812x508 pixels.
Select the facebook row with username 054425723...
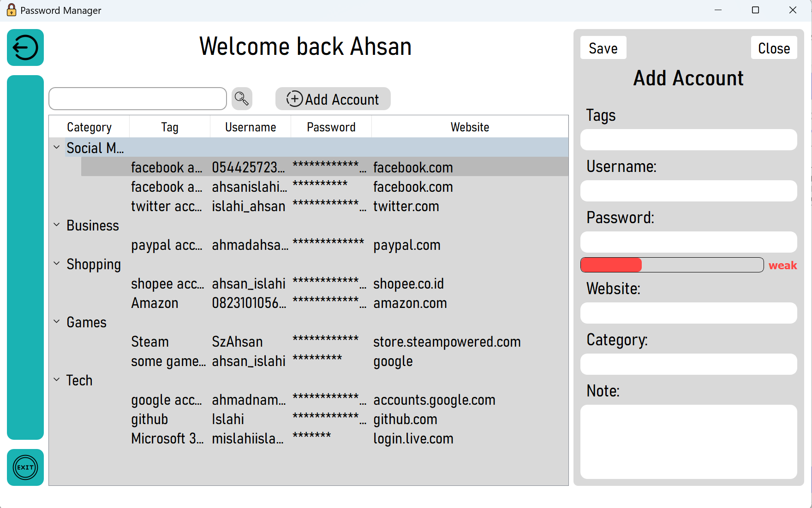[325, 167]
